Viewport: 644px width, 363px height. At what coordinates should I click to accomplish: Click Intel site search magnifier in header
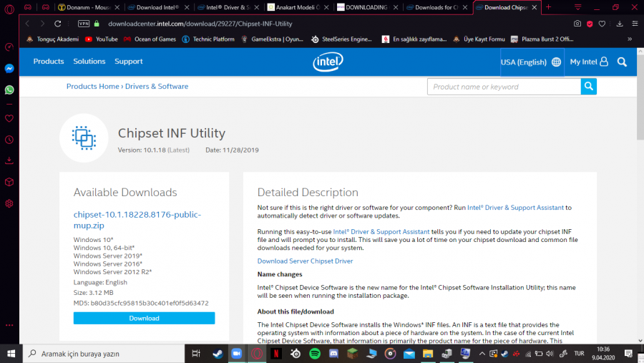click(622, 62)
